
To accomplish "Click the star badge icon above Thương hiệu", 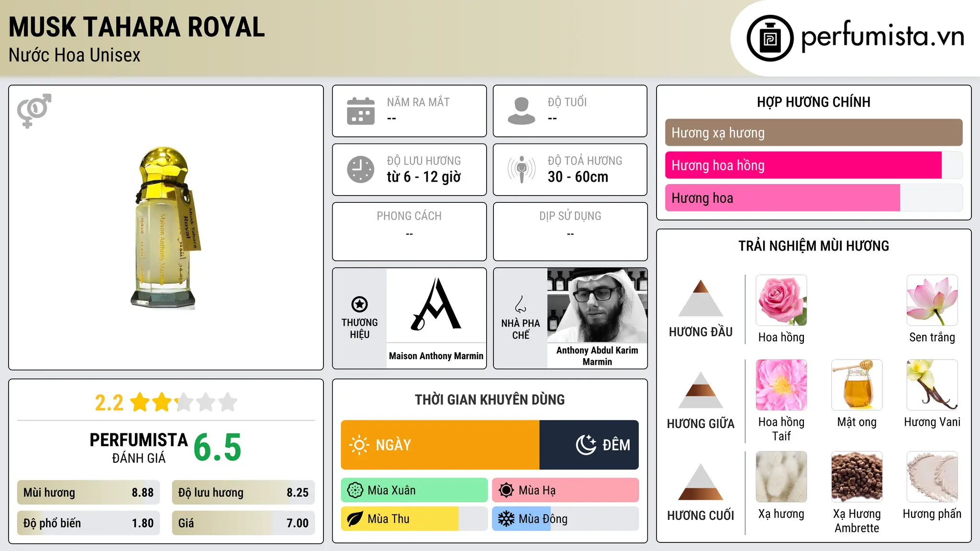I will point(359,304).
